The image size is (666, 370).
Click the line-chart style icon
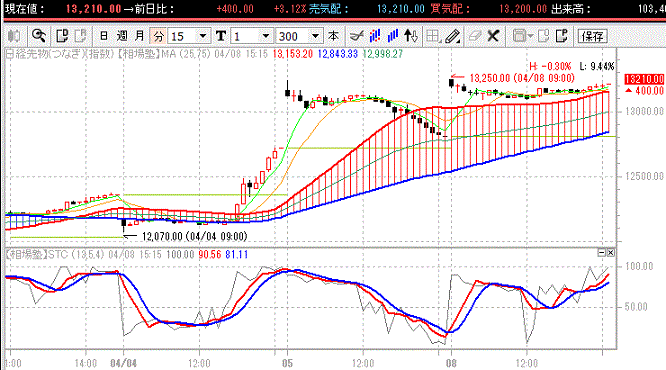(357, 36)
